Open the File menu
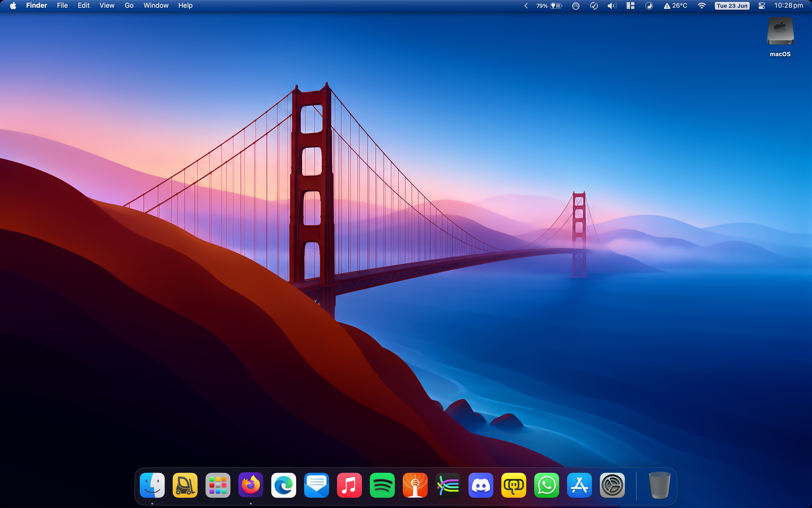 coord(62,6)
